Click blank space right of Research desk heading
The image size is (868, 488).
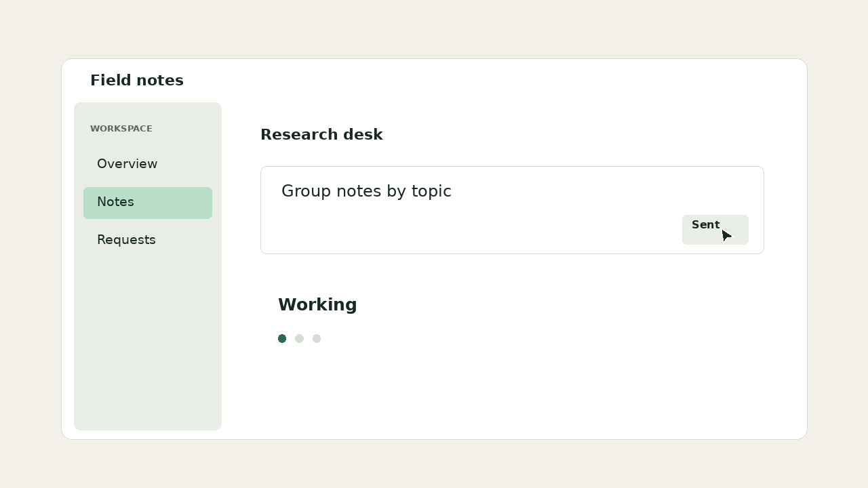(x=576, y=135)
